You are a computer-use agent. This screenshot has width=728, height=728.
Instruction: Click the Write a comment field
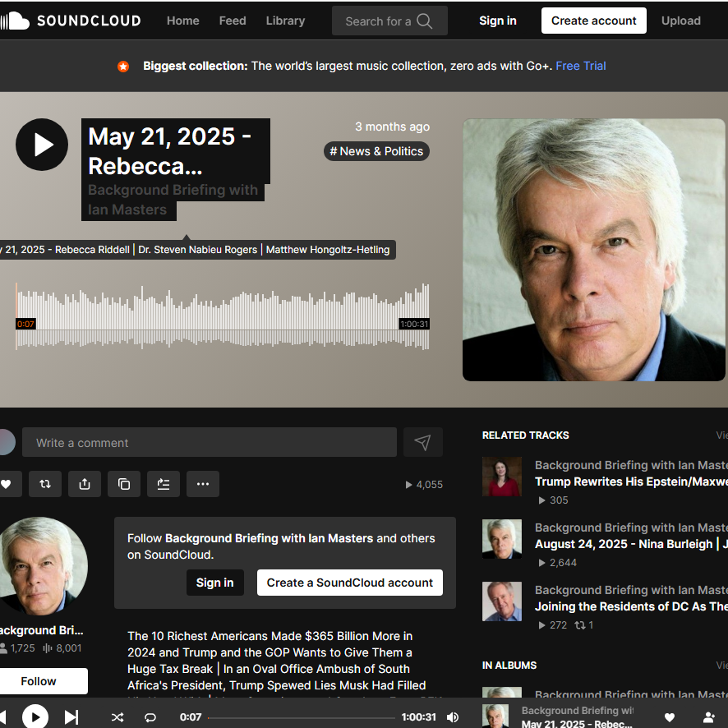210,442
